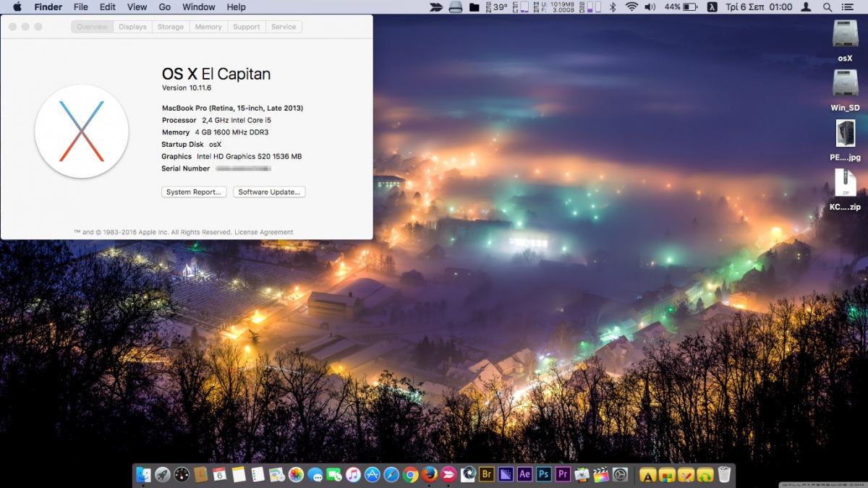Image resolution: width=868 pixels, height=488 pixels.
Task: Launch Adobe Bridge from the Dock
Action: [x=487, y=474]
